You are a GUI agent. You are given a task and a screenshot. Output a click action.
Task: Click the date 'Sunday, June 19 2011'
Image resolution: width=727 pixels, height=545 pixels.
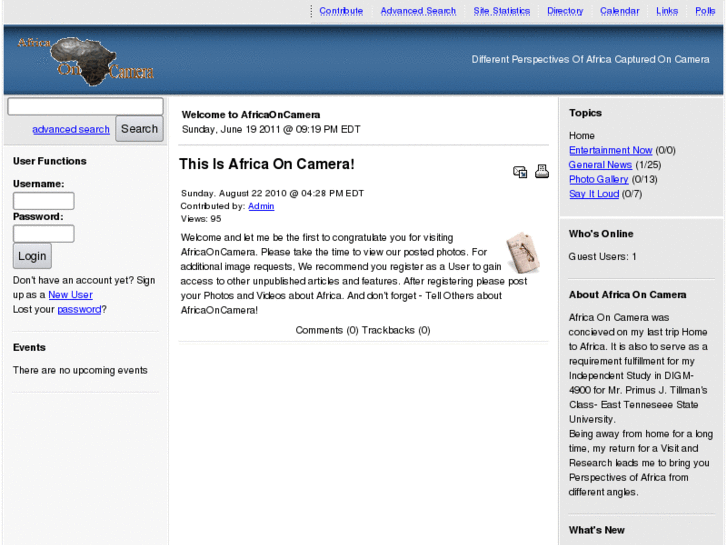(x=231, y=129)
